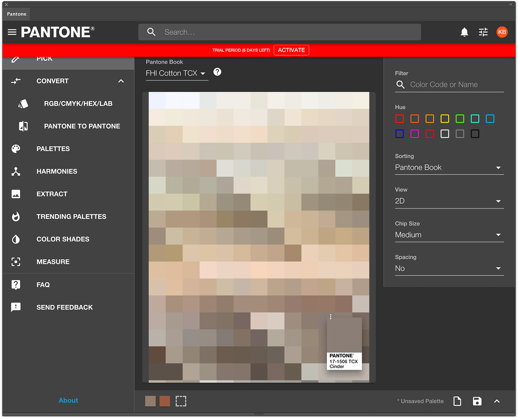Open the hamburger menu beside the Pantone logo
518x420 pixels.
pos(12,32)
